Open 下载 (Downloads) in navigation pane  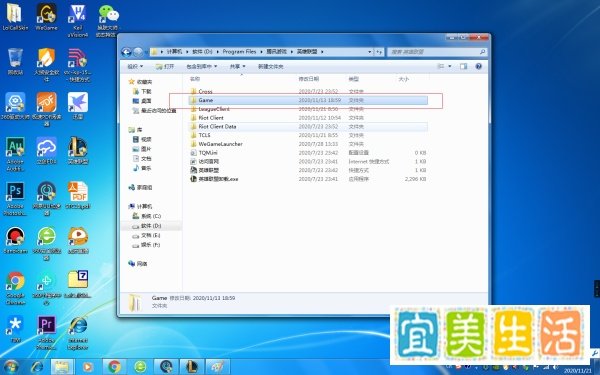pyautogui.click(x=146, y=91)
